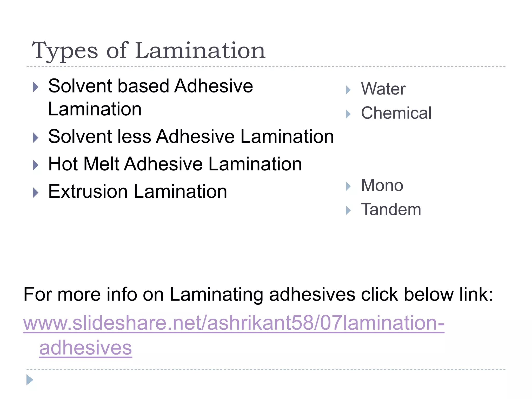Click arrow bullet beside Solvent based Adhesive

[x=36, y=87]
